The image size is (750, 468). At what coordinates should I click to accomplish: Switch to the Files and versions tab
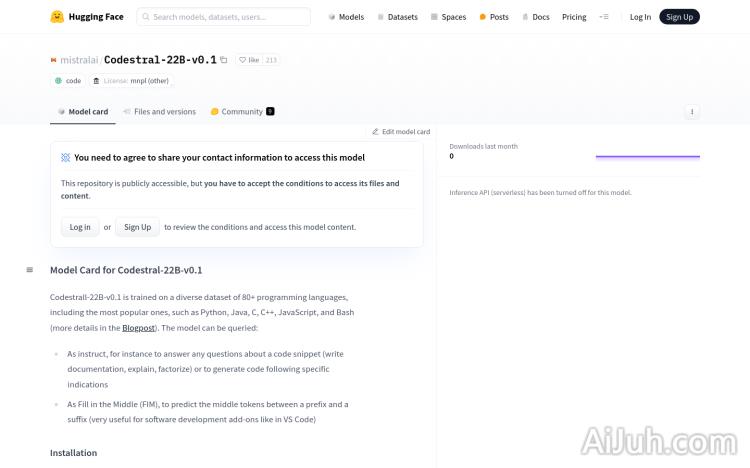click(x=159, y=112)
